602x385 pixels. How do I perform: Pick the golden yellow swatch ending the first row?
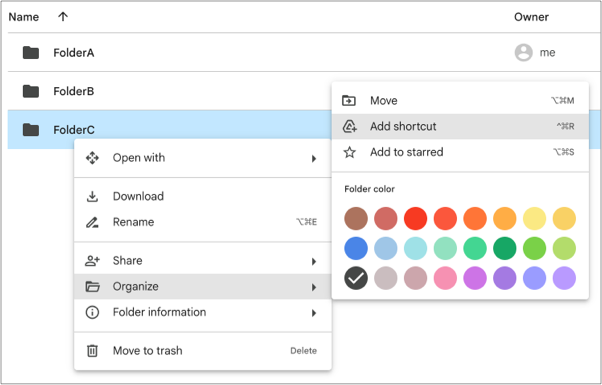point(564,218)
